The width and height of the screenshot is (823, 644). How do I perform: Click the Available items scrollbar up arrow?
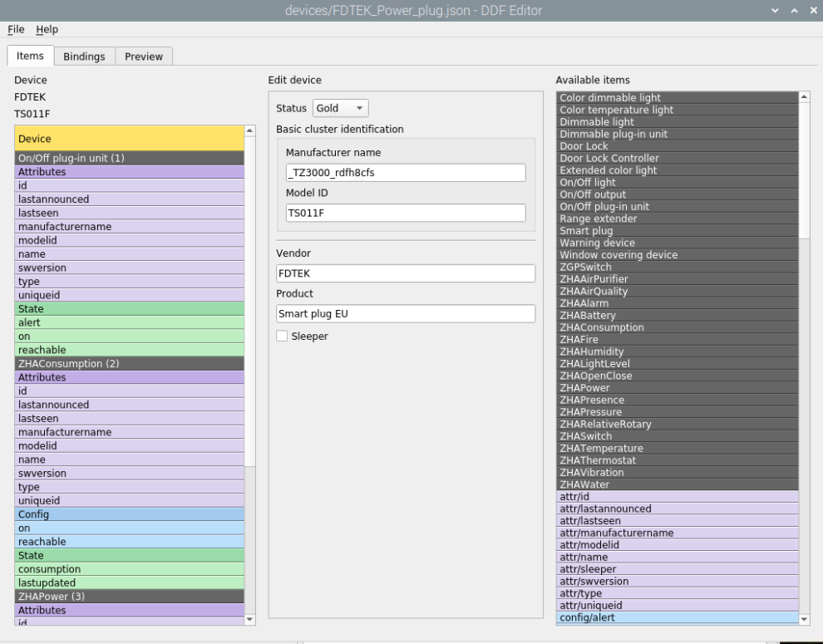click(x=804, y=97)
